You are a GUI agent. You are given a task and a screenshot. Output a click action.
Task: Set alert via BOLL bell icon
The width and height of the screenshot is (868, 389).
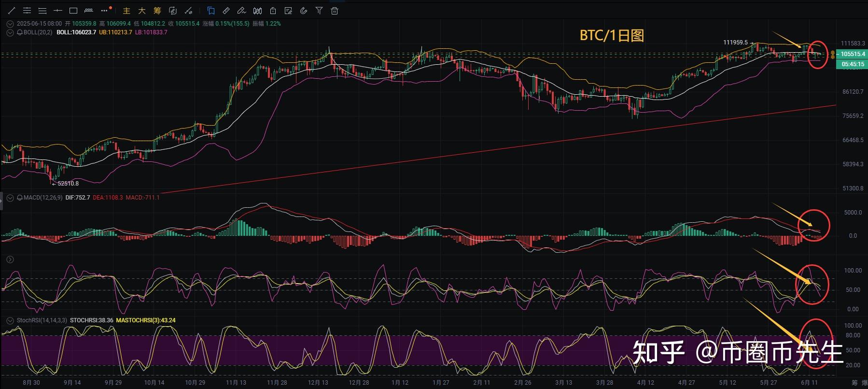pyautogui.click(x=20, y=32)
